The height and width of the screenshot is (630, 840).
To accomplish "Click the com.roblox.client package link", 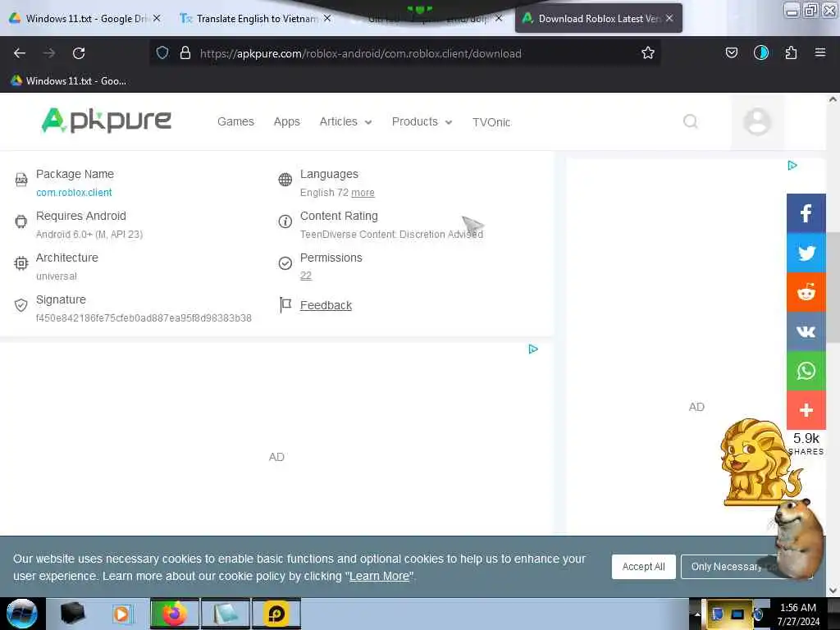I will (x=74, y=192).
